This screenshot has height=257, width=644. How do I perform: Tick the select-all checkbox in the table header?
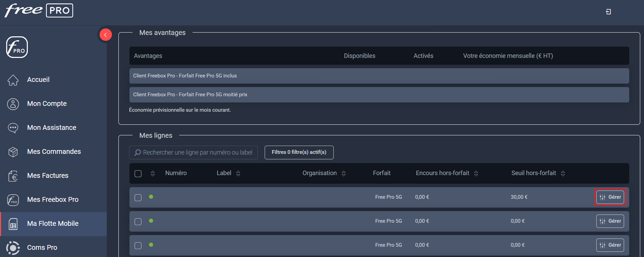pos(138,174)
